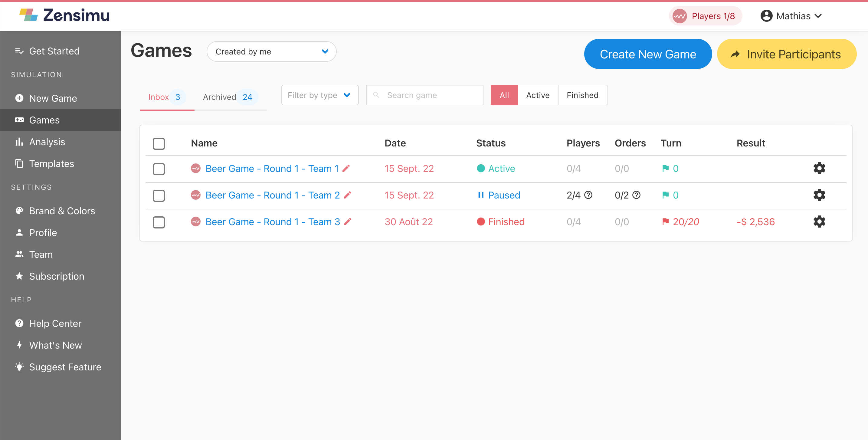Screen dimensions: 868x440
Task: Open the Analysis panel icon
Action: click(20, 142)
